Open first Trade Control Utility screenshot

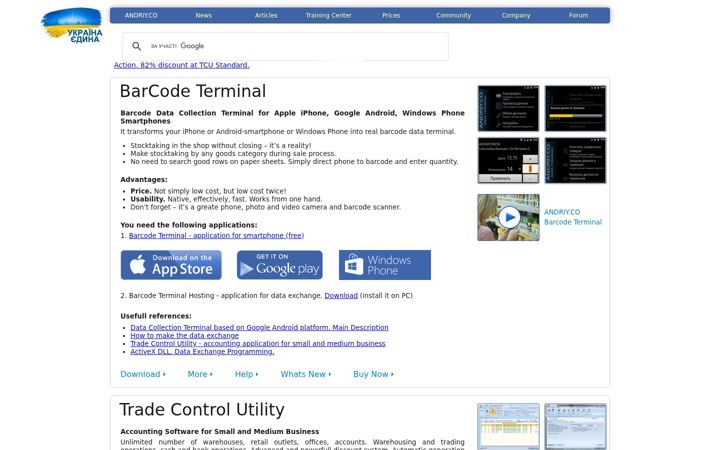pyautogui.click(x=508, y=427)
